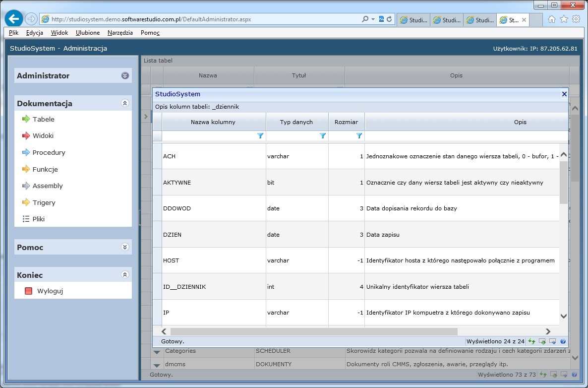The image size is (588, 388).
Task: Open Procedury with the blue arrow icon
Action: click(26, 152)
